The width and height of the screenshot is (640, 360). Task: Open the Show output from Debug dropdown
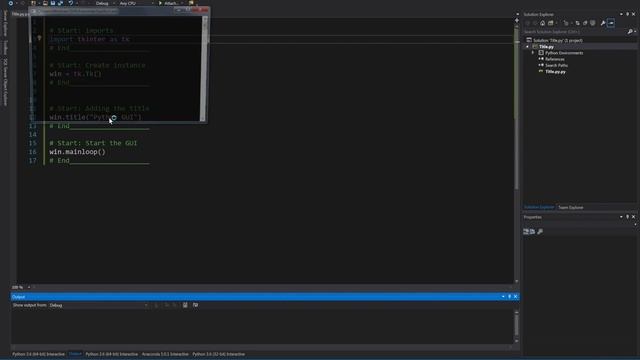(x=98, y=305)
